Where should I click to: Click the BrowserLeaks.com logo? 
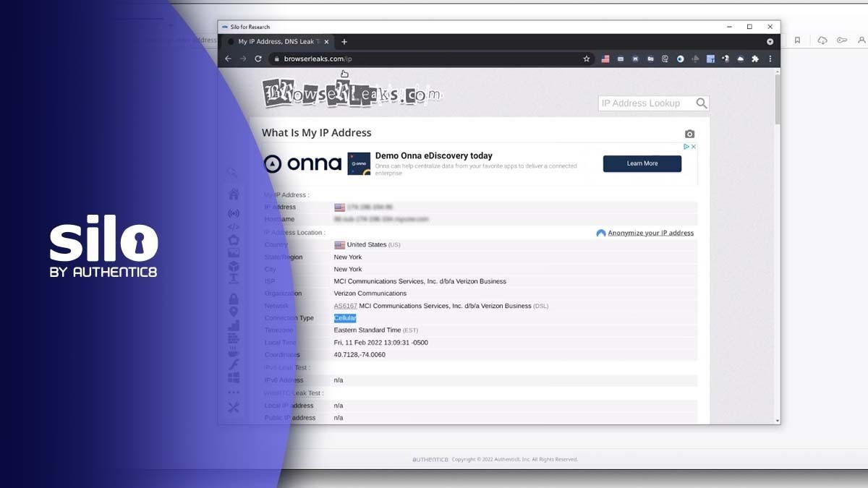[352, 93]
